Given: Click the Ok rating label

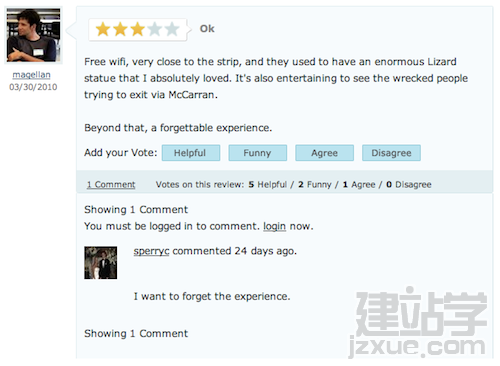Looking at the screenshot, I should point(207,29).
